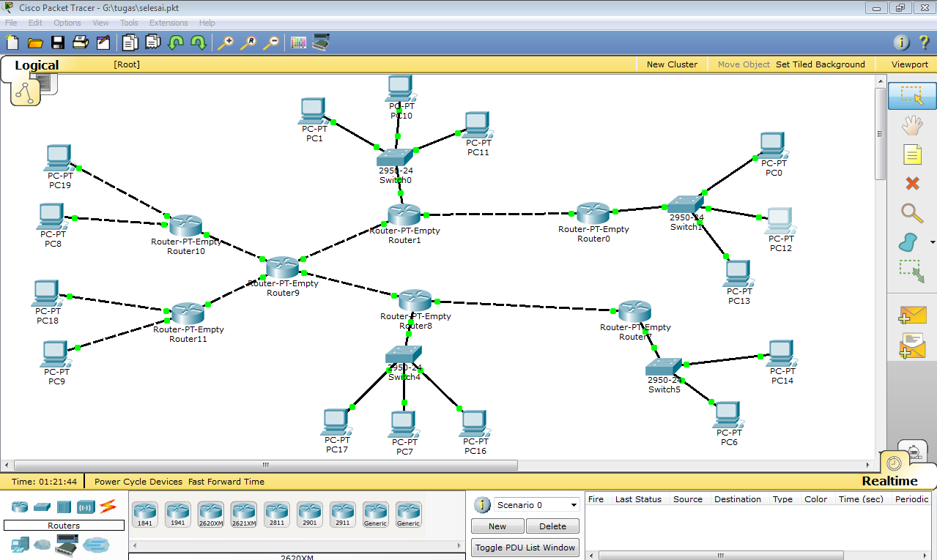Select the Add Simple PDU envelope tool

click(x=911, y=314)
